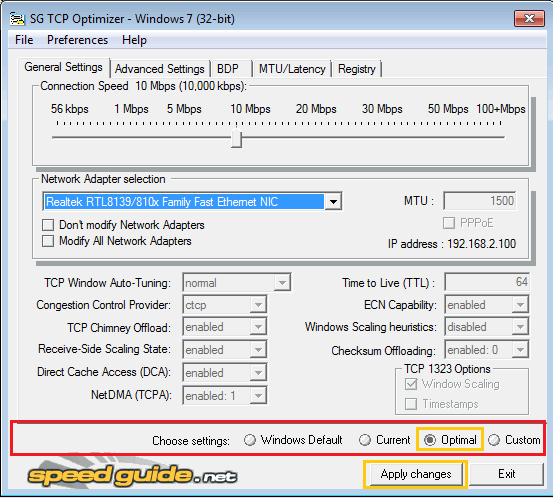Open the Checksum Offloading dropdown
The height and width of the screenshot is (498, 553).
tap(520, 350)
